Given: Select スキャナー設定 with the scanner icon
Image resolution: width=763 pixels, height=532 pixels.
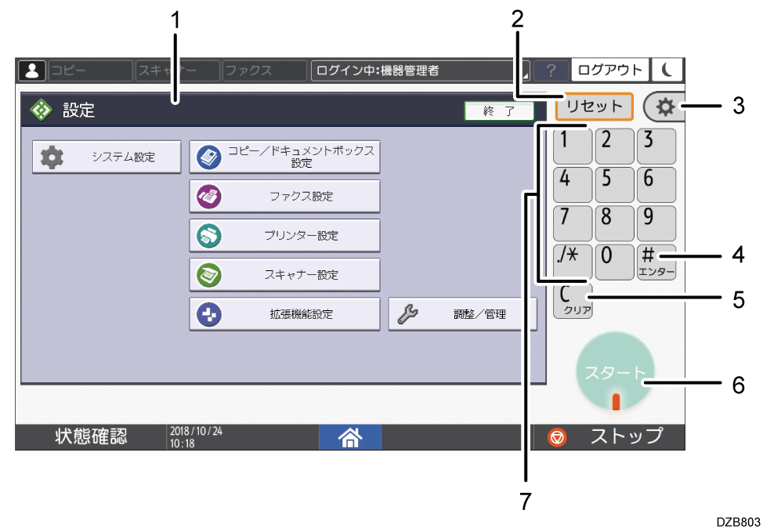Looking at the screenshot, I should pos(284,274).
